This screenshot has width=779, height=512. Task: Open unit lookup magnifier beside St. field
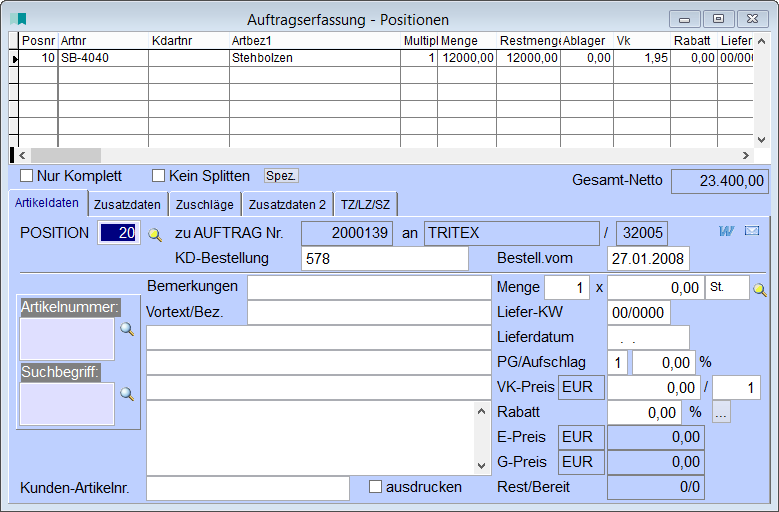(760, 289)
